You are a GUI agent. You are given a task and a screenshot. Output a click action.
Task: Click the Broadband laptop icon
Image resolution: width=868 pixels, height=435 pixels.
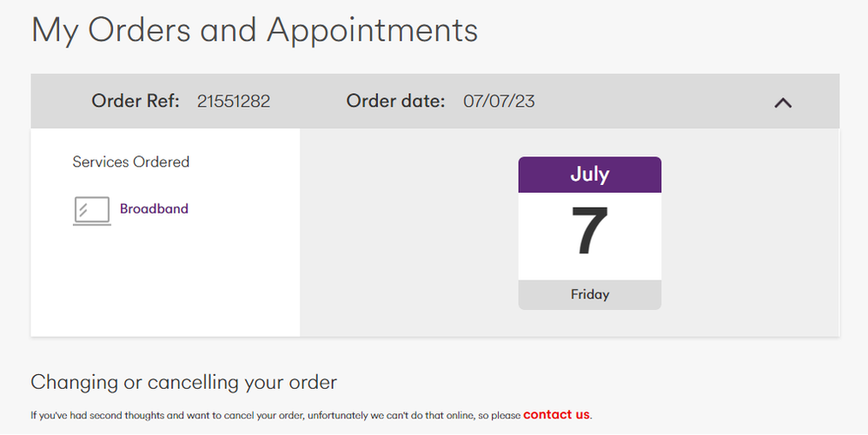[92, 211]
